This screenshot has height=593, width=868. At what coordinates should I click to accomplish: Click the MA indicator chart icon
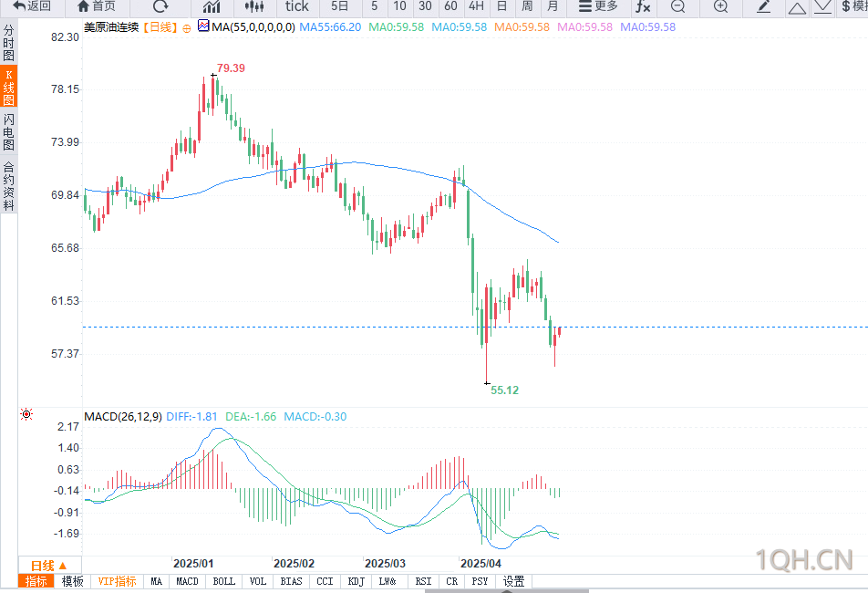coord(203,26)
